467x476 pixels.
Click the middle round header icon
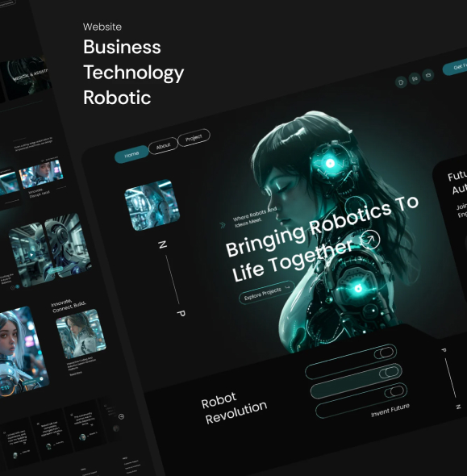coord(415,78)
